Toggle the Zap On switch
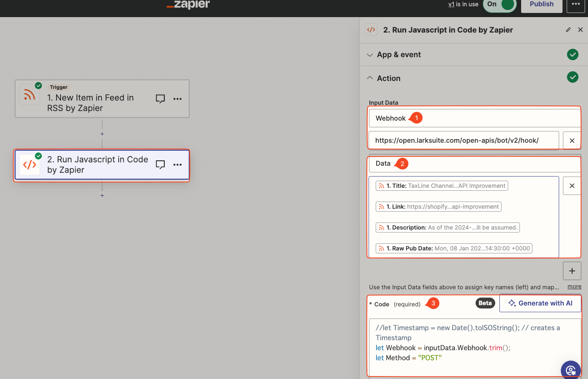The image size is (588, 379). 500,5
